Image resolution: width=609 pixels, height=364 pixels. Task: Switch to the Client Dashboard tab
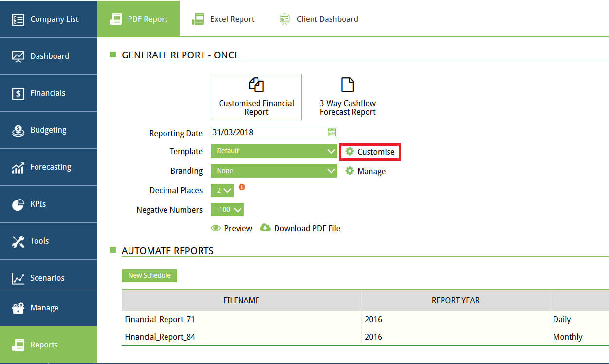(x=319, y=19)
